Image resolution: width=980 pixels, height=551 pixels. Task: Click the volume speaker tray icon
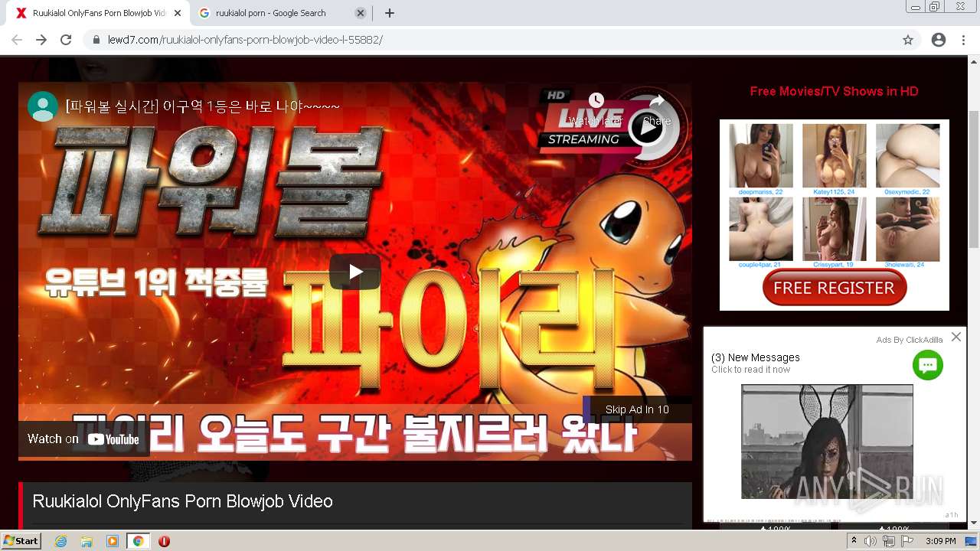pyautogui.click(x=871, y=541)
